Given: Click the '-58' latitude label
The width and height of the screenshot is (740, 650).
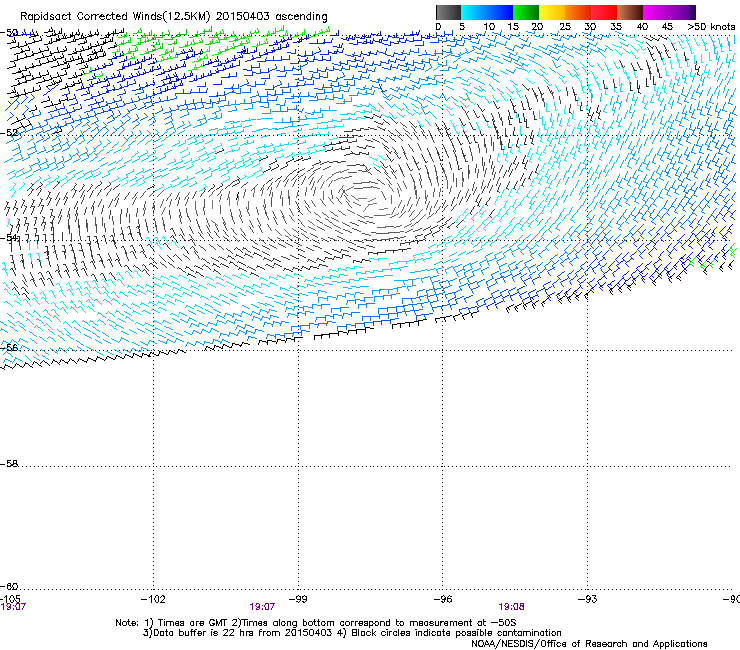Looking at the screenshot, I should point(9,464).
